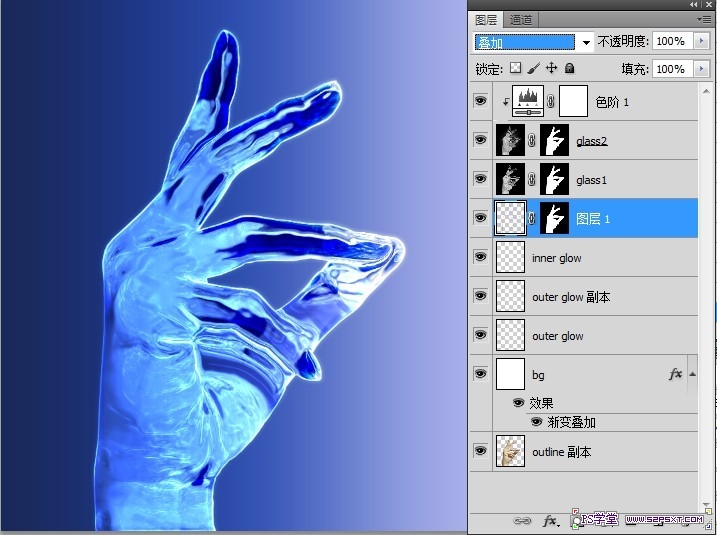This screenshot has width=717, height=535.
Task: Click the fx effects icon on bg layer
Action: click(675, 374)
